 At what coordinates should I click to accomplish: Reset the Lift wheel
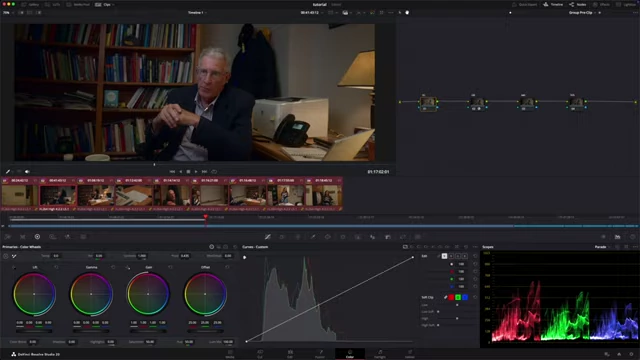click(x=56, y=267)
